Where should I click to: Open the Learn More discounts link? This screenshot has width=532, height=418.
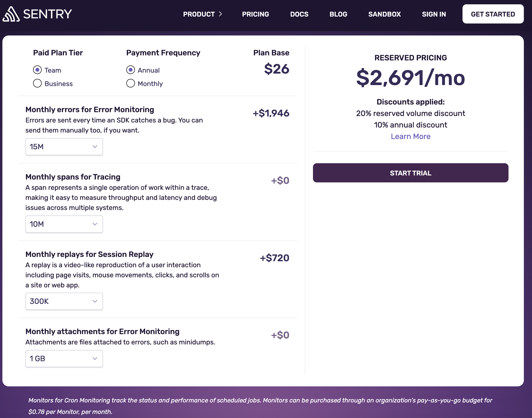click(x=411, y=136)
